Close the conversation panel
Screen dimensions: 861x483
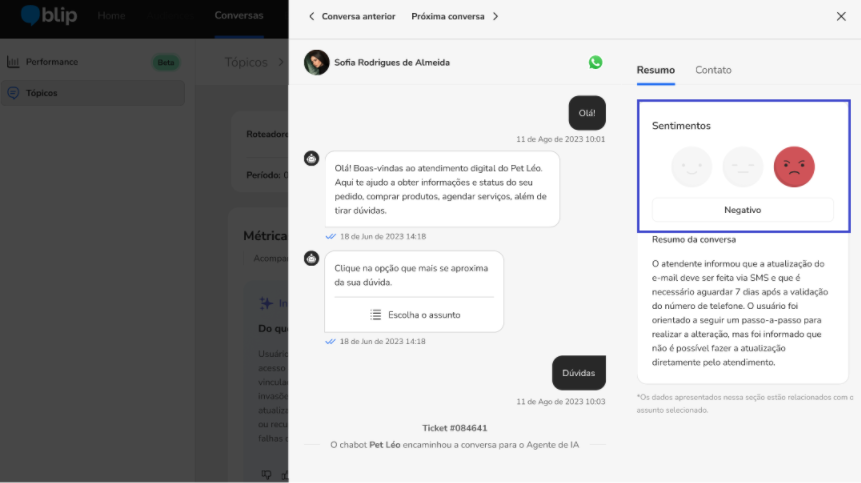click(840, 16)
